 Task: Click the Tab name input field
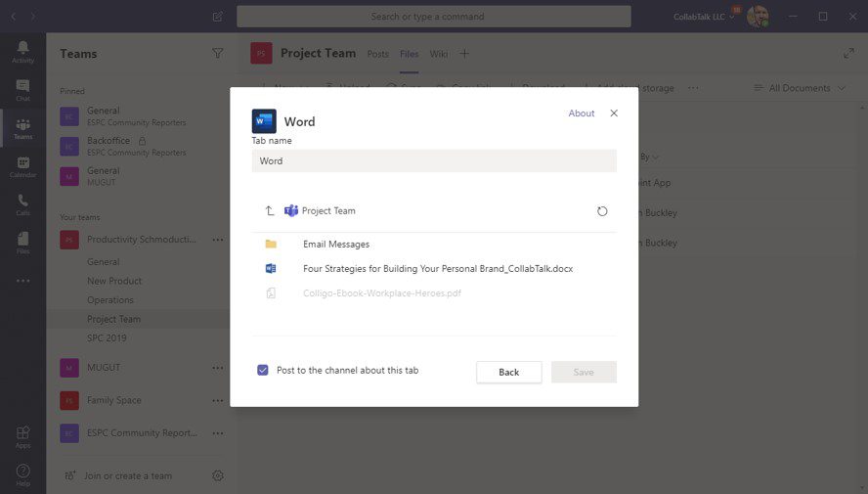pyautogui.click(x=434, y=160)
